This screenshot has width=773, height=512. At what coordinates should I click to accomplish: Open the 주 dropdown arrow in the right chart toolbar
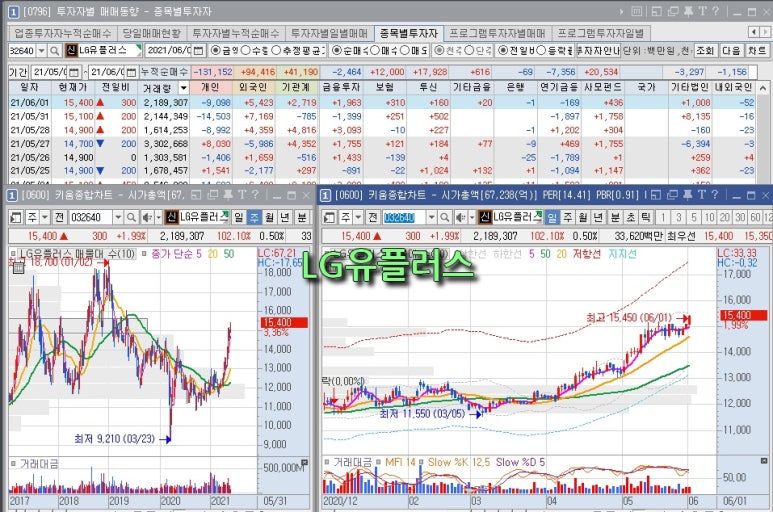point(358,217)
